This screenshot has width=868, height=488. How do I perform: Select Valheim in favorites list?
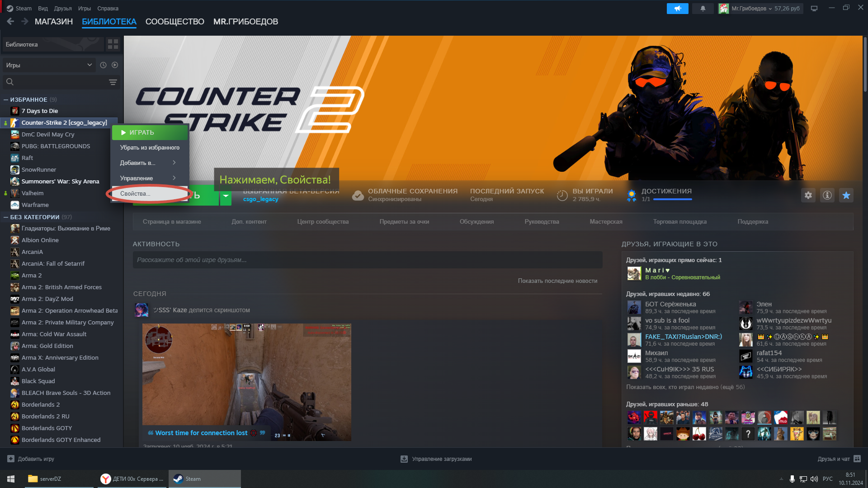[x=59, y=193]
